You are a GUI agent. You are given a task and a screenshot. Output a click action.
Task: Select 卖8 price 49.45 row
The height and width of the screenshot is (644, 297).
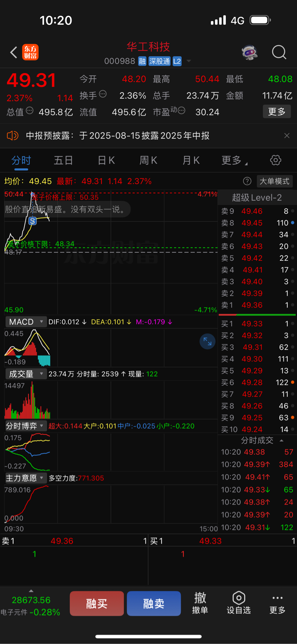click(257, 223)
